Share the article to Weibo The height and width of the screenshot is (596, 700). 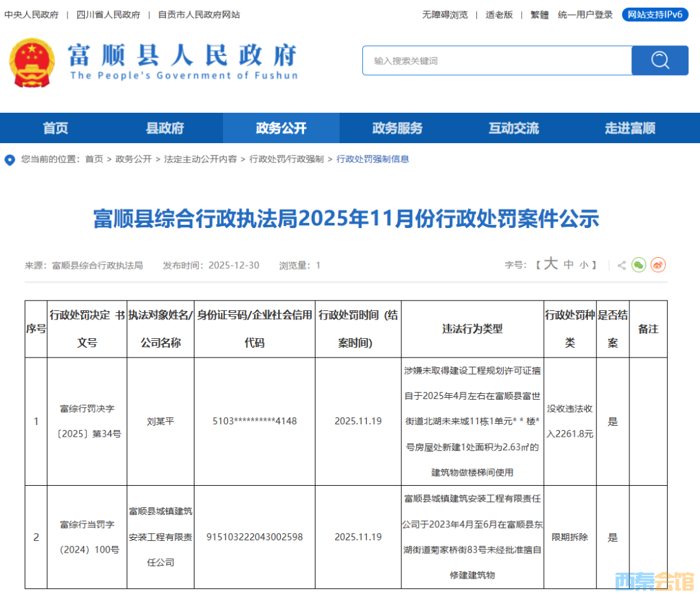click(658, 265)
